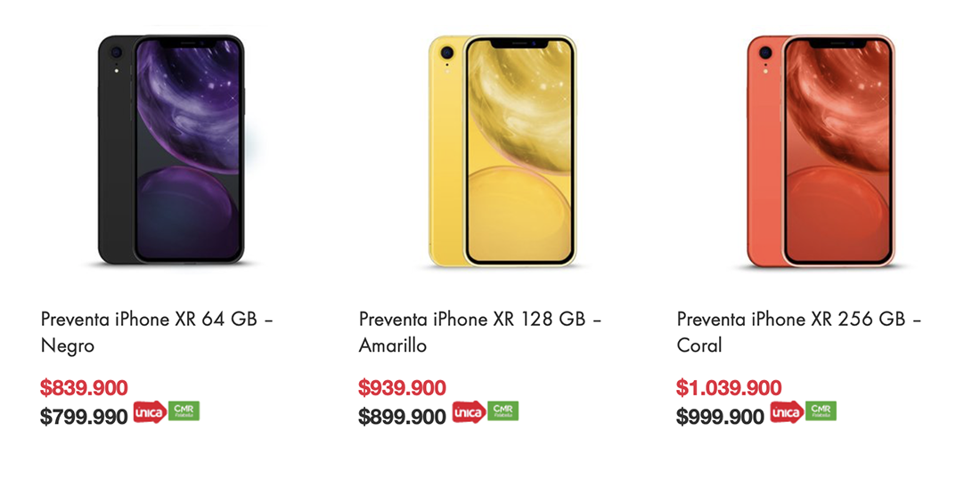Click the Unica badge under the Coral phone
The width and height of the screenshot is (980, 495).
coord(787,412)
